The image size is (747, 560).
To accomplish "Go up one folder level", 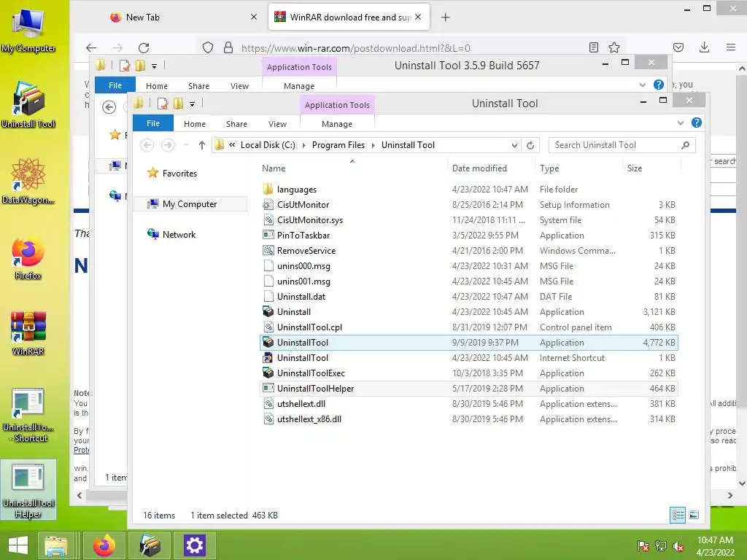I will (x=202, y=145).
